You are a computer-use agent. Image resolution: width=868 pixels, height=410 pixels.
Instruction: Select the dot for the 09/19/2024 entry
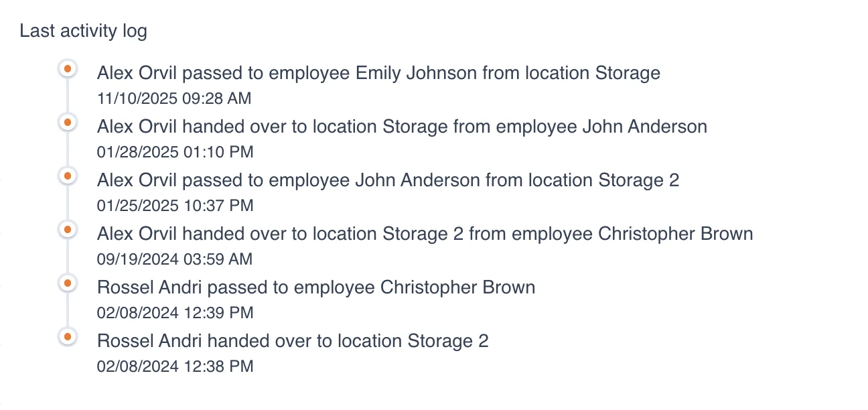[x=67, y=230]
